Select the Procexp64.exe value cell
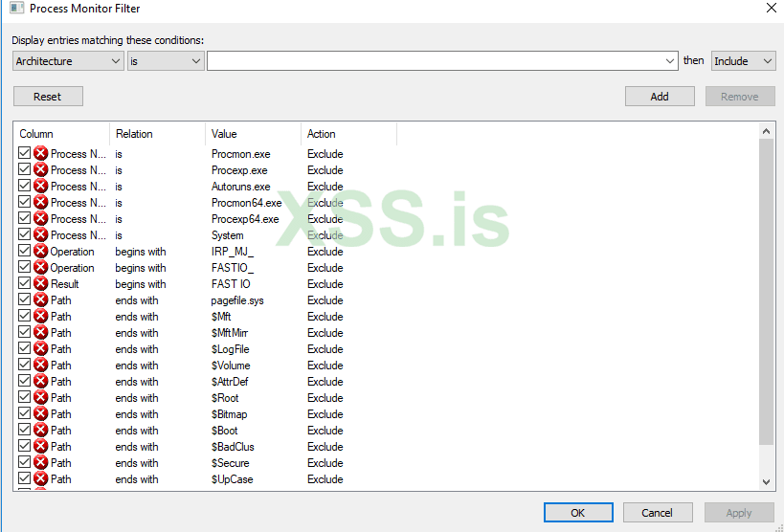The image size is (784, 532). point(245,219)
